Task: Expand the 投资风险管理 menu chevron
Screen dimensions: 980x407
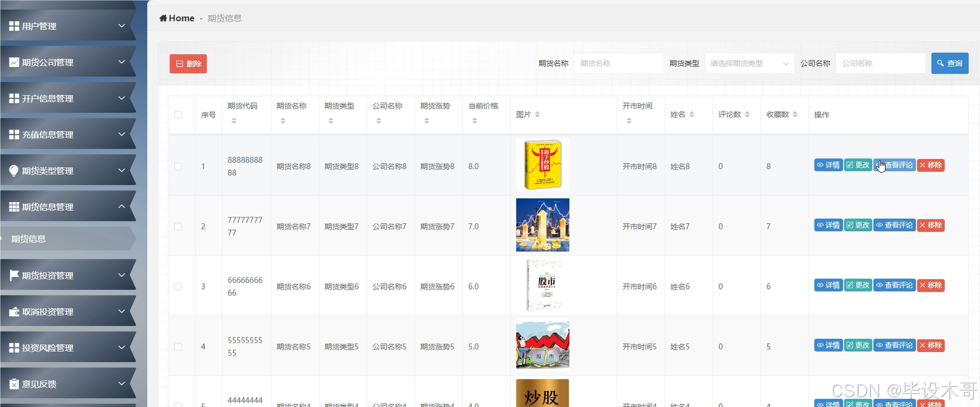Action: pos(122,347)
